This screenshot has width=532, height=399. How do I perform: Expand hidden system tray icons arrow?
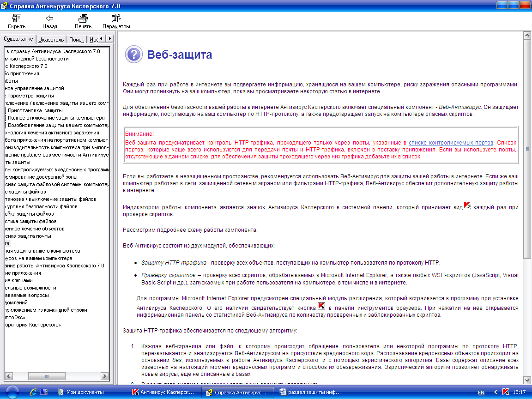click(x=496, y=392)
